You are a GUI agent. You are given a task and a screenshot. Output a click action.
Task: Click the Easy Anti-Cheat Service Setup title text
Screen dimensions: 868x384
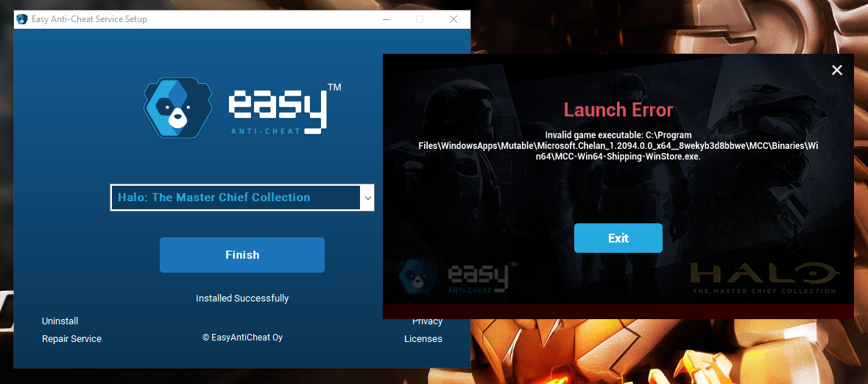click(89, 19)
